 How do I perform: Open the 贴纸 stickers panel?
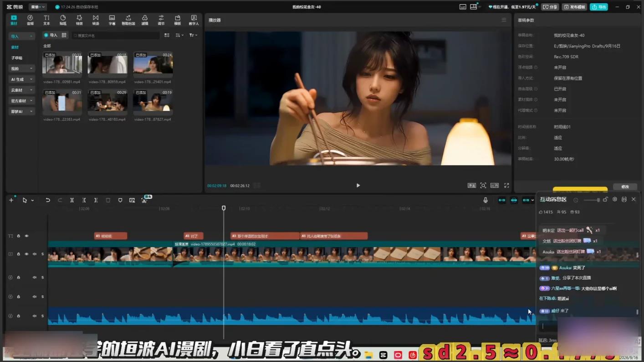pyautogui.click(x=63, y=20)
